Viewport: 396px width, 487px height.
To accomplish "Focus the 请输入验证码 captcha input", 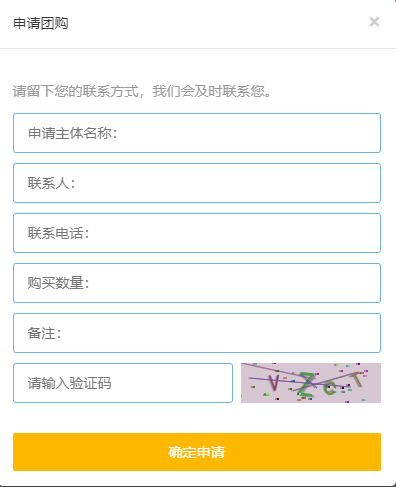I will point(123,383).
